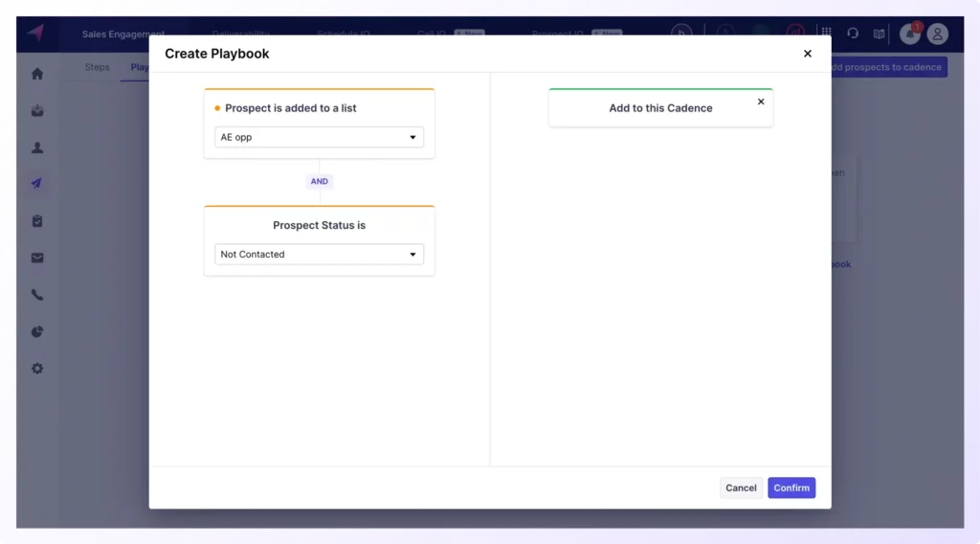Viewport: 980px width, 544px height.
Task: Open Prospects person icon in sidebar
Action: tap(37, 147)
